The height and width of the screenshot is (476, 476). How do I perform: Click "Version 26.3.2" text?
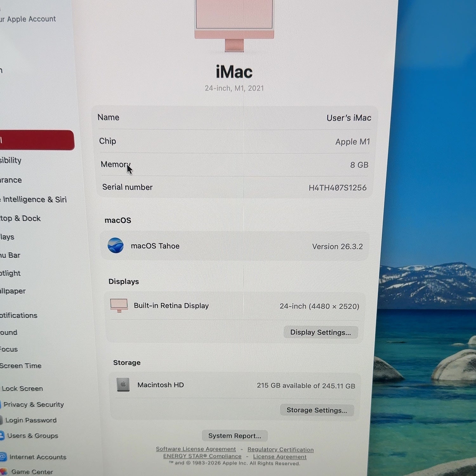tap(337, 247)
